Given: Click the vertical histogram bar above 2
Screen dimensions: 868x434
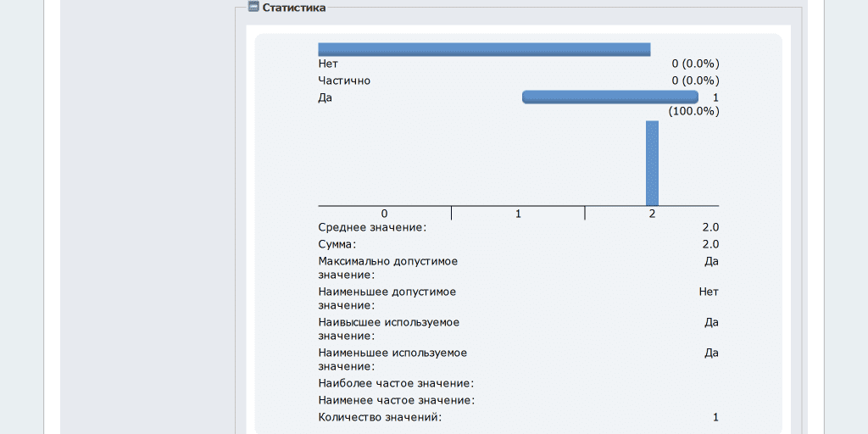Looking at the screenshot, I should click(x=652, y=163).
